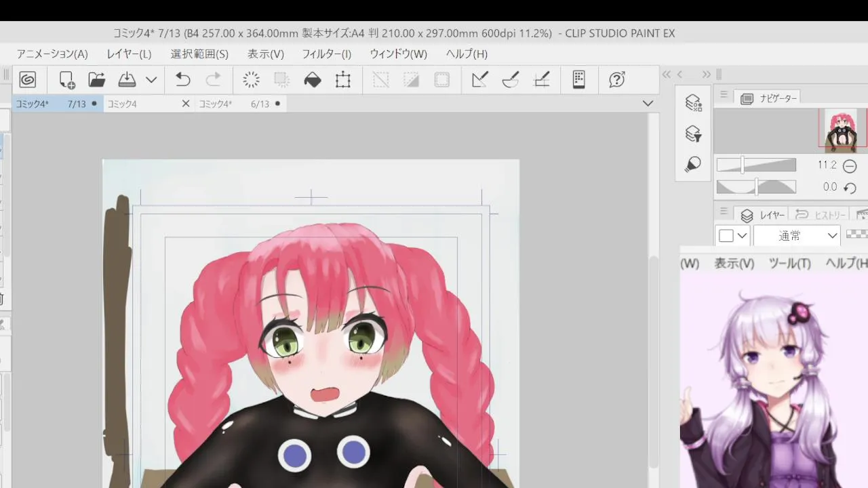Open the ヘルプ(H) menu
Viewport: 868px width, 488px height.
point(467,54)
